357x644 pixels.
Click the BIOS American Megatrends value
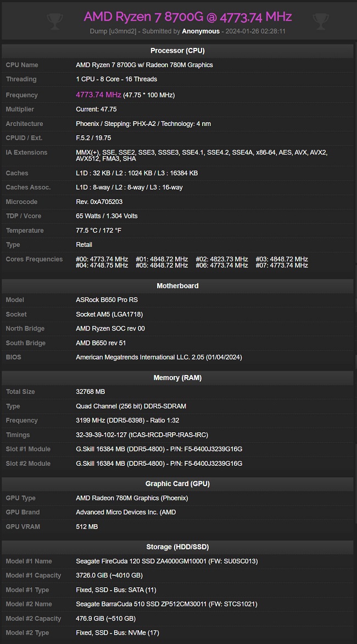click(x=159, y=357)
